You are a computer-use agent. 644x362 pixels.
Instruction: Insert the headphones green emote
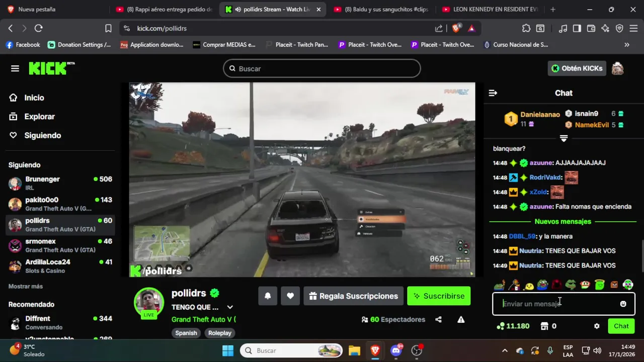(628, 285)
